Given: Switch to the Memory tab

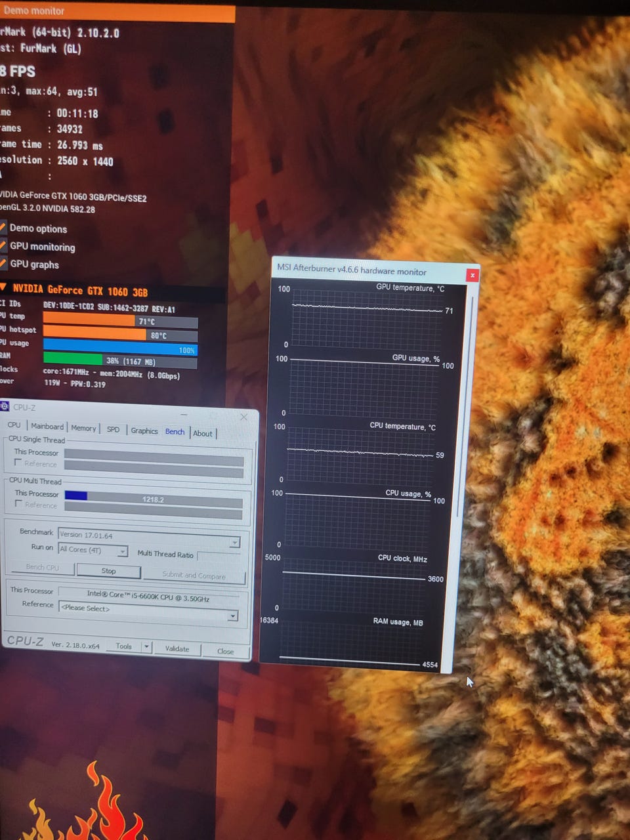Looking at the screenshot, I should tap(83, 428).
